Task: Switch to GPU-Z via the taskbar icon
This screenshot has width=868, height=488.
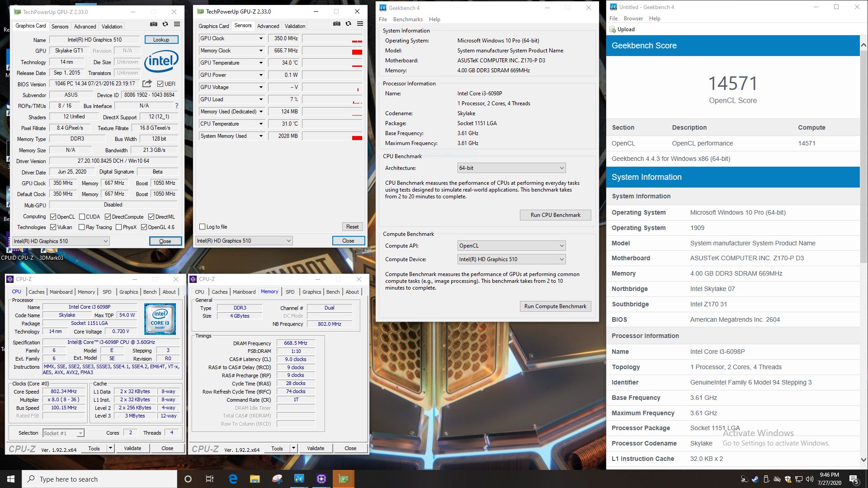Action: [344, 479]
